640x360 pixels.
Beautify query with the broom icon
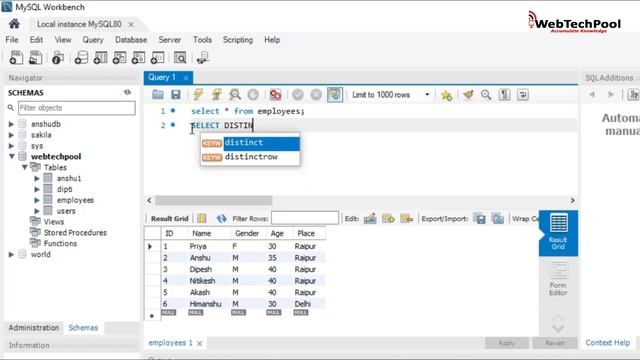tap(468, 95)
